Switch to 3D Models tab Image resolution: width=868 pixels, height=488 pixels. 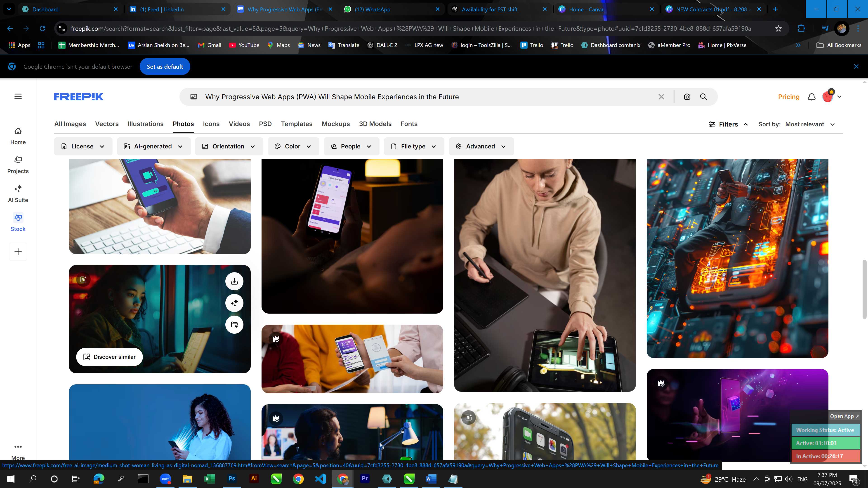[375, 124]
